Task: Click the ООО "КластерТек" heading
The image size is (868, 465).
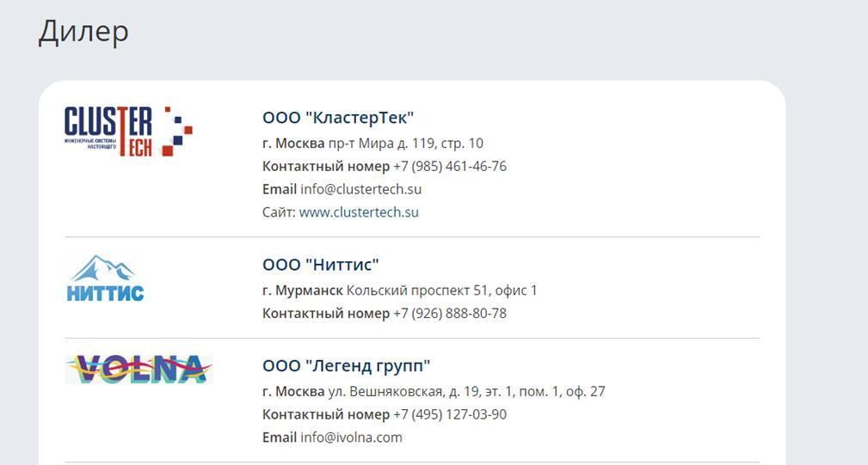Action: [x=338, y=118]
